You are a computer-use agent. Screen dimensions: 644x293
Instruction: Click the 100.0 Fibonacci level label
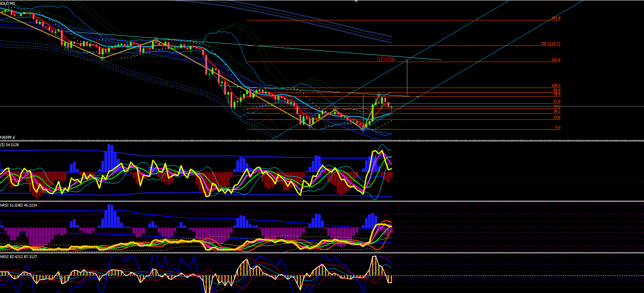pos(556,86)
